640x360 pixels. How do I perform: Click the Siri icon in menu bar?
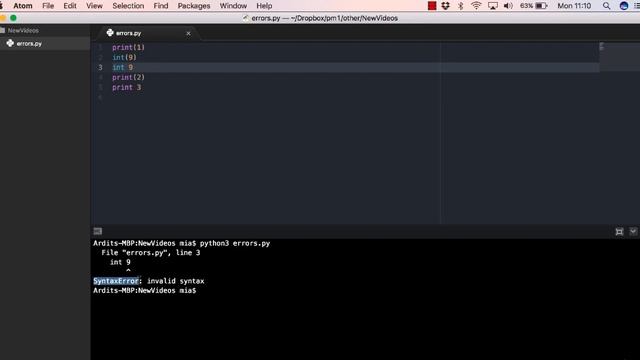[x=624, y=6]
